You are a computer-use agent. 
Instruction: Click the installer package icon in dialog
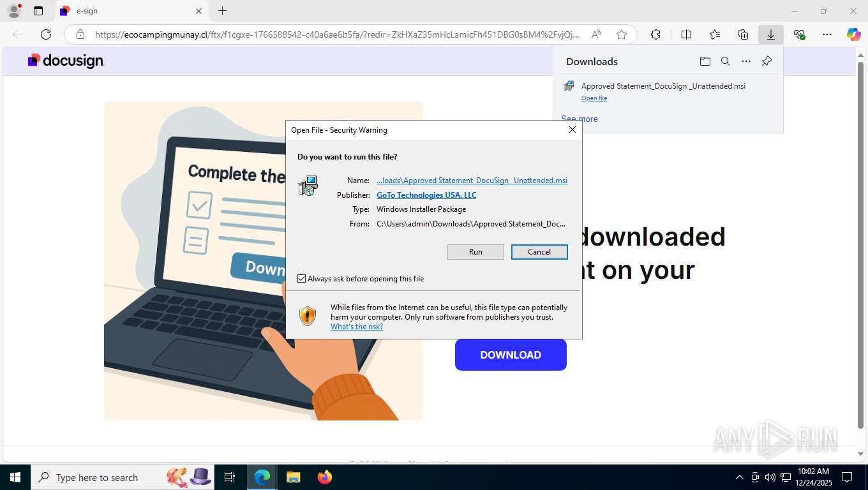308,186
